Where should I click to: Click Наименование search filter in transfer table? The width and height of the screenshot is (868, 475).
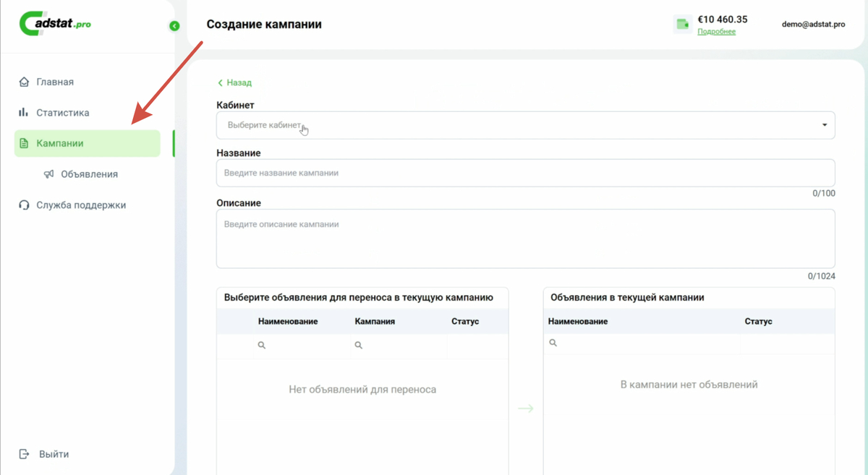click(304, 346)
